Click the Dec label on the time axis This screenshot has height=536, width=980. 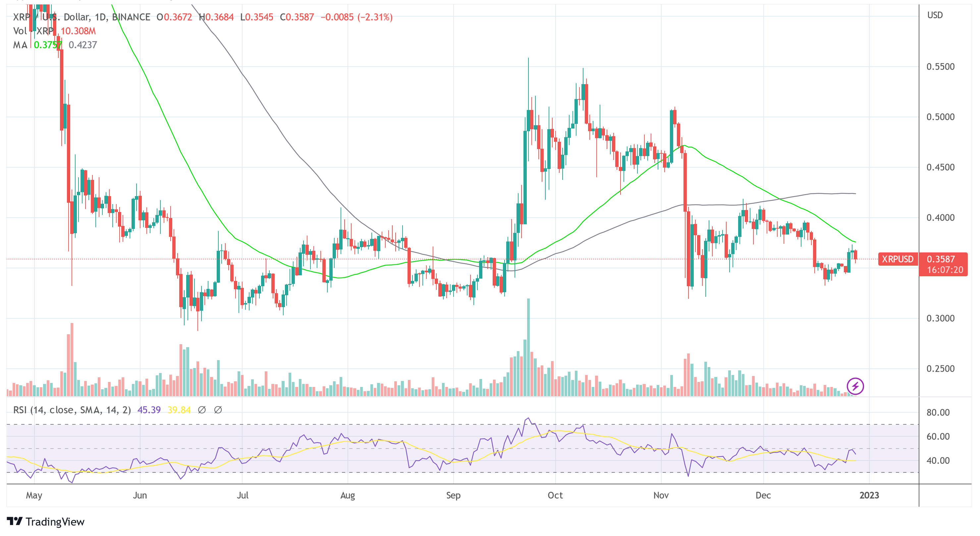(763, 496)
